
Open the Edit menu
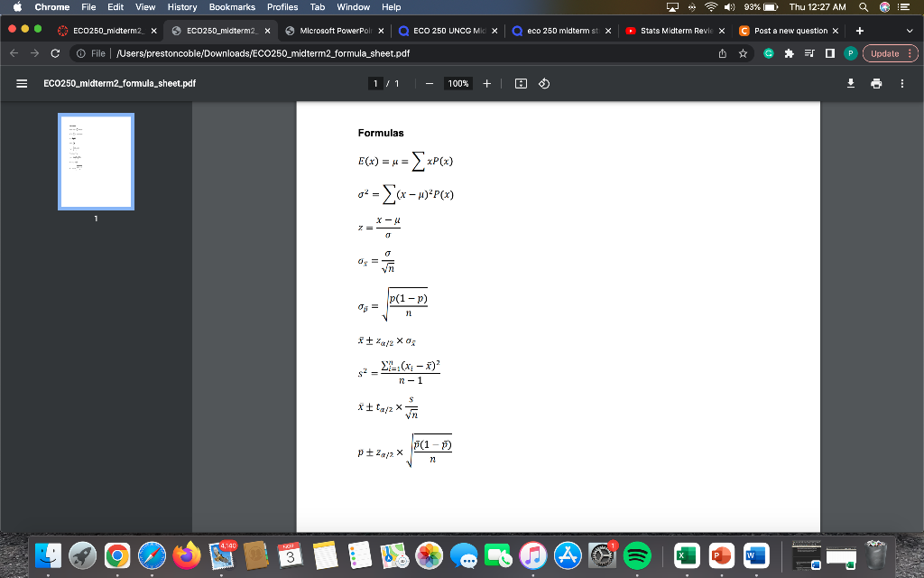(x=115, y=7)
